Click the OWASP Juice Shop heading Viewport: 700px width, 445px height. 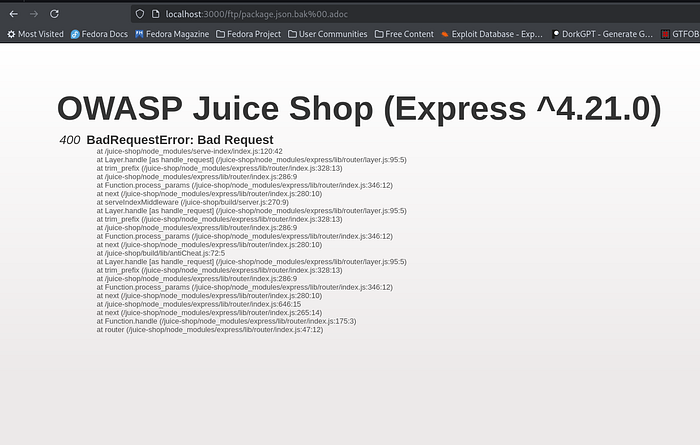[x=359, y=108]
